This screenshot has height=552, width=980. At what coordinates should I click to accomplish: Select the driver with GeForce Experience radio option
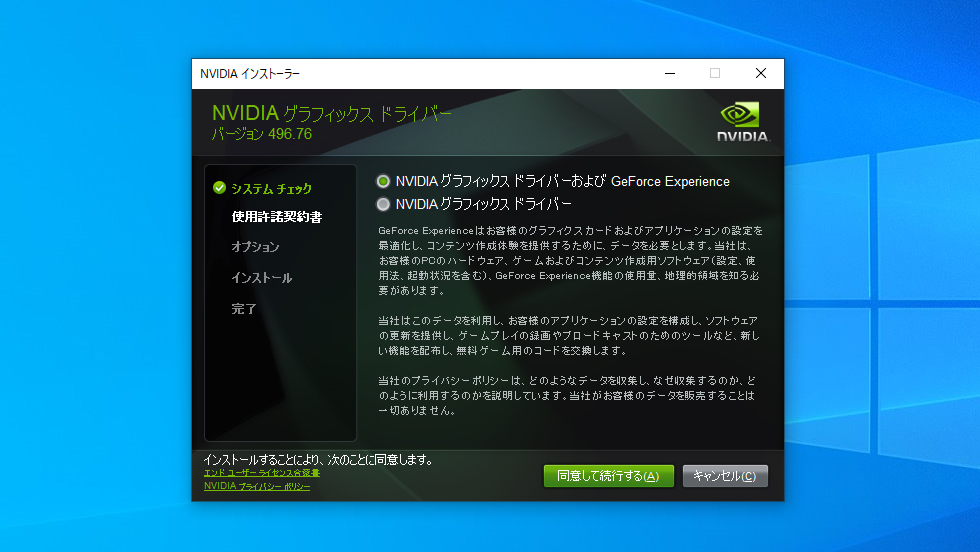coord(383,181)
